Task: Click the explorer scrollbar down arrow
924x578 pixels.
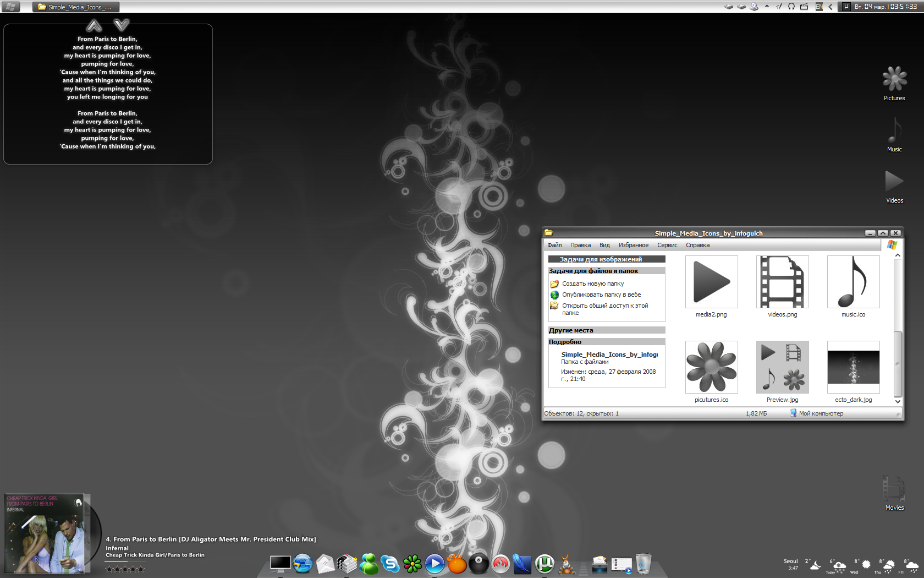Action: coord(898,402)
